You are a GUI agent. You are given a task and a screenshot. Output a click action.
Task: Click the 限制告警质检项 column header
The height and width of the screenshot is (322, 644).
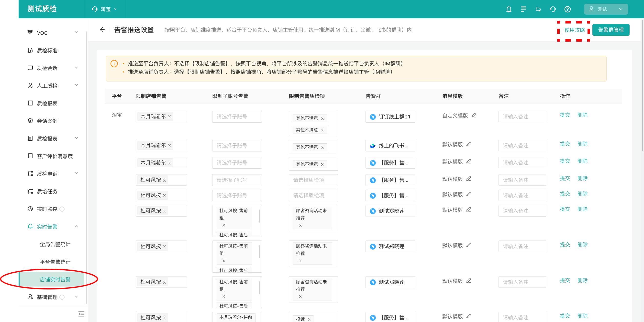307,96
